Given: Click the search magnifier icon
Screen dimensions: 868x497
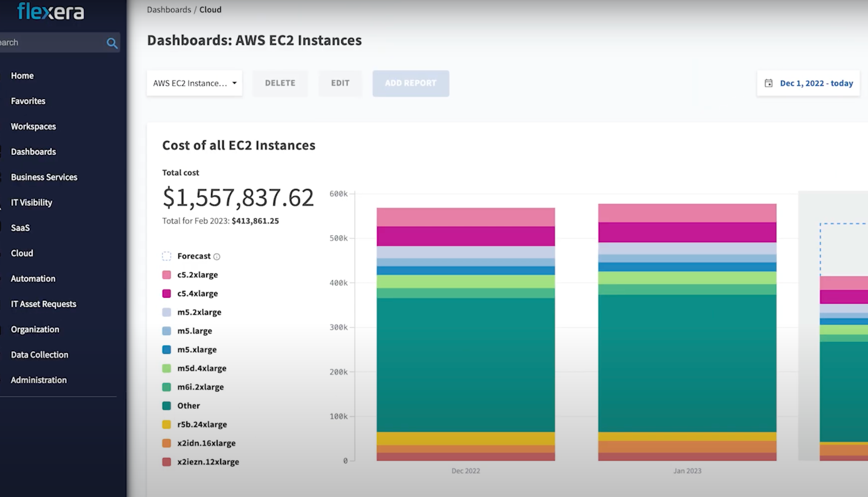Looking at the screenshot, I should click(x=112, y=43).
